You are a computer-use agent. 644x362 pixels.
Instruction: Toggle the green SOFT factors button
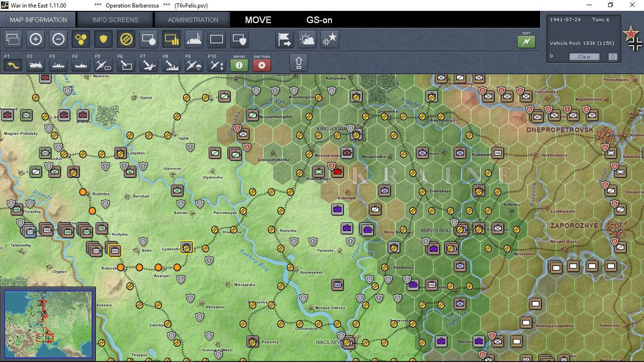527,41
